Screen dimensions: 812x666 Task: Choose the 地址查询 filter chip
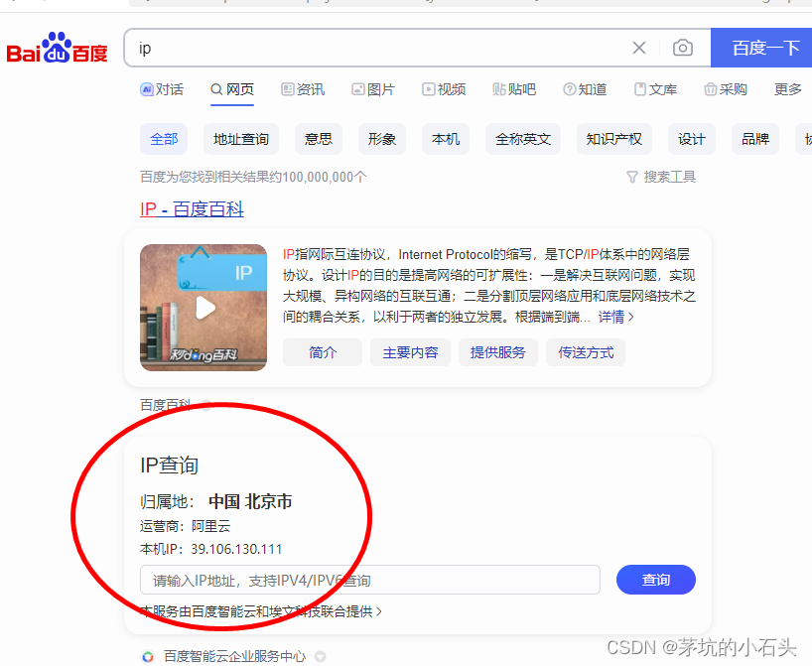click(x=241, y=139)
